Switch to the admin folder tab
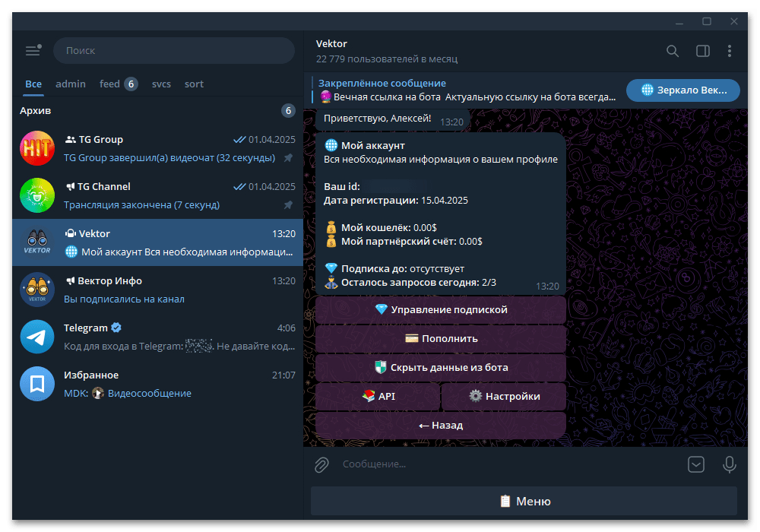760x532 pixels. point(70,84)
